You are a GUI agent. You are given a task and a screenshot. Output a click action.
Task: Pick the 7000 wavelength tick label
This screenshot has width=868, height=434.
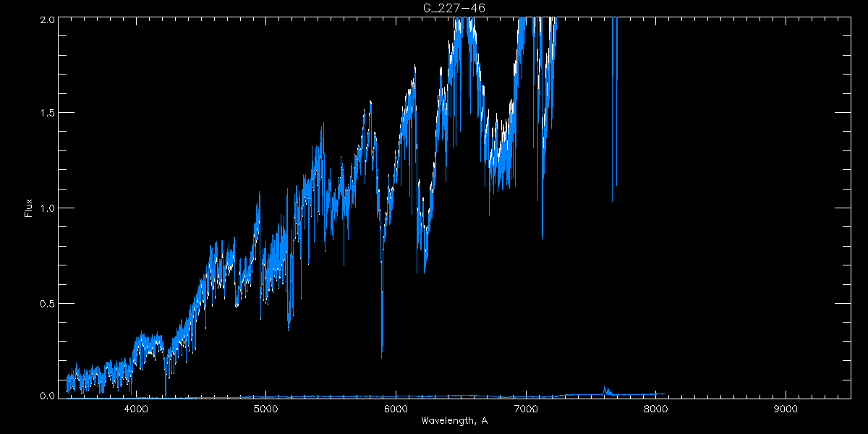tap(526, 409)
